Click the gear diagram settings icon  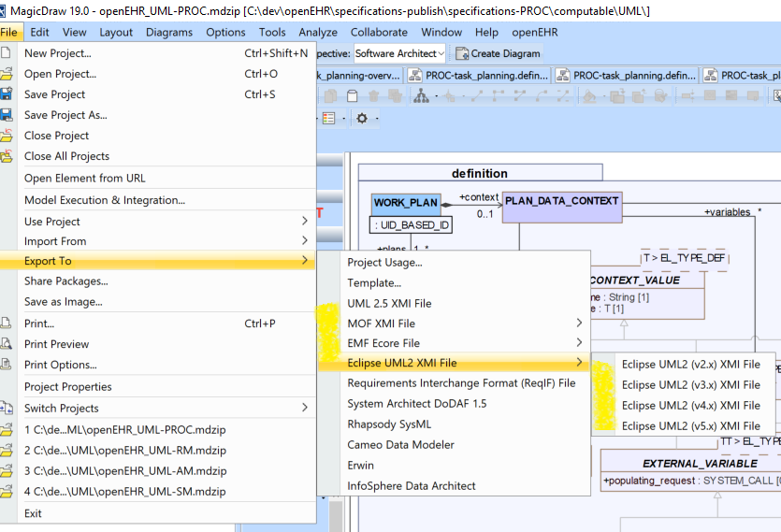click(x=362, y=119)
